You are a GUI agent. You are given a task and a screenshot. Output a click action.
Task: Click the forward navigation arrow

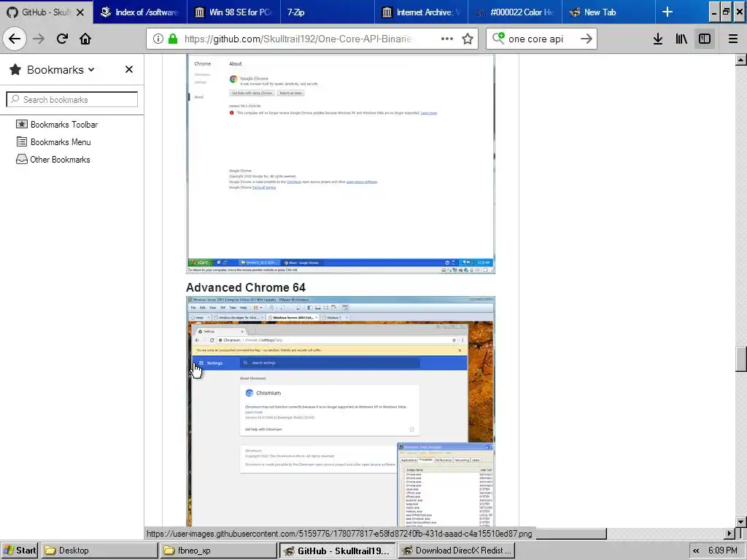tap(39, 39)
